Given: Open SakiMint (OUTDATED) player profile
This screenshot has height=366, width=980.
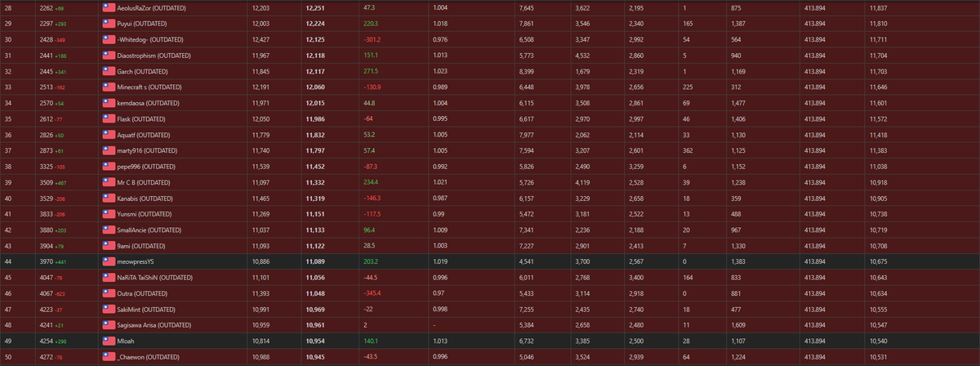Looking at the screenshot, I should tap(147, 310).
